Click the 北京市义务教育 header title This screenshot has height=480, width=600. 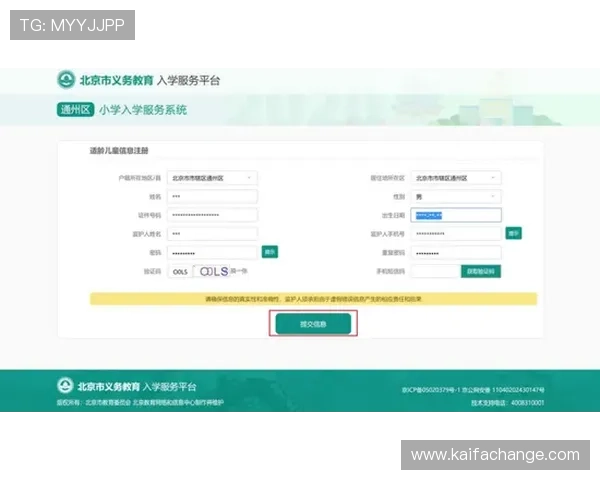116,80
